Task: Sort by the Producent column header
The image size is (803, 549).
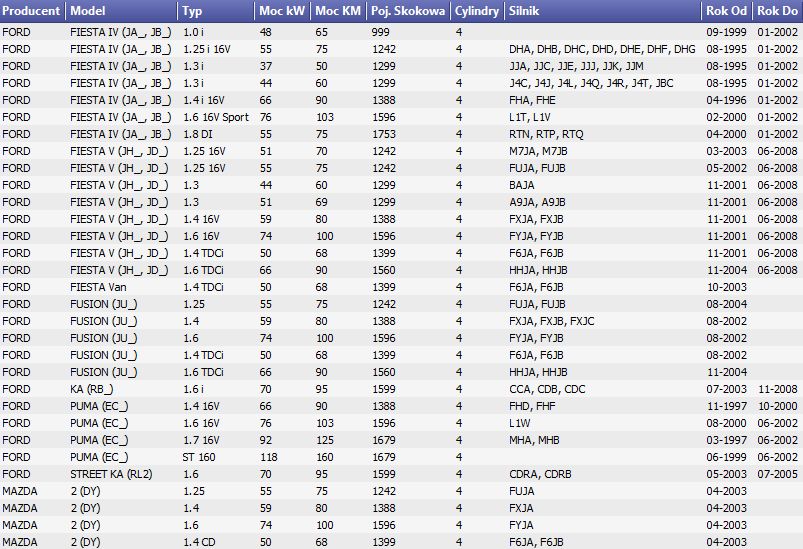Action: click(x=32, y=11)
